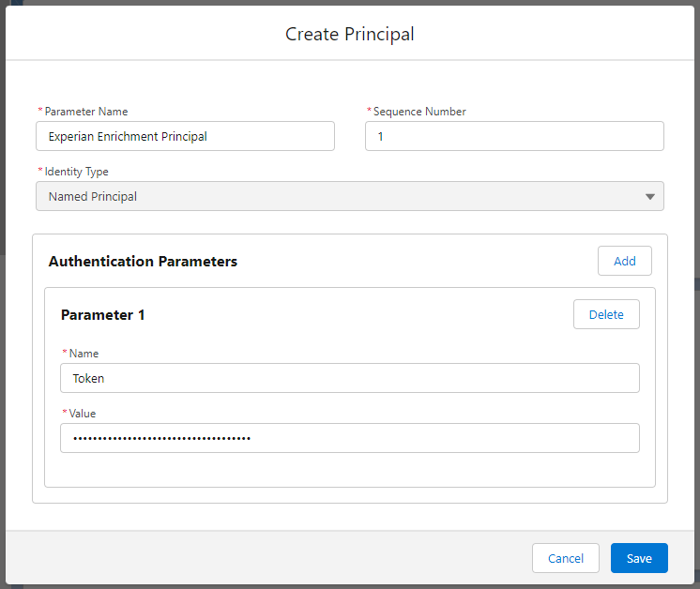Delete Parameter 1
Image resolution: width=700 pixels, height=589 pixels.
pos(606,314)
